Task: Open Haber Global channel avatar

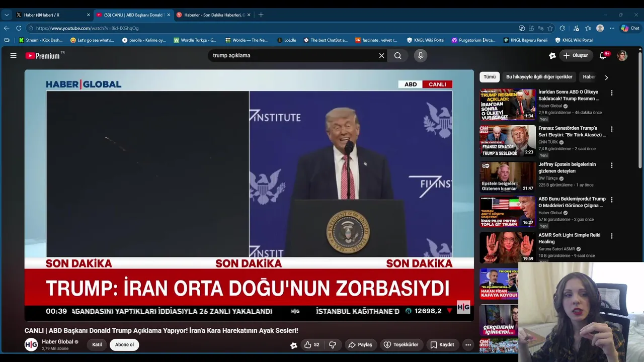Action: tap(31, 344)
